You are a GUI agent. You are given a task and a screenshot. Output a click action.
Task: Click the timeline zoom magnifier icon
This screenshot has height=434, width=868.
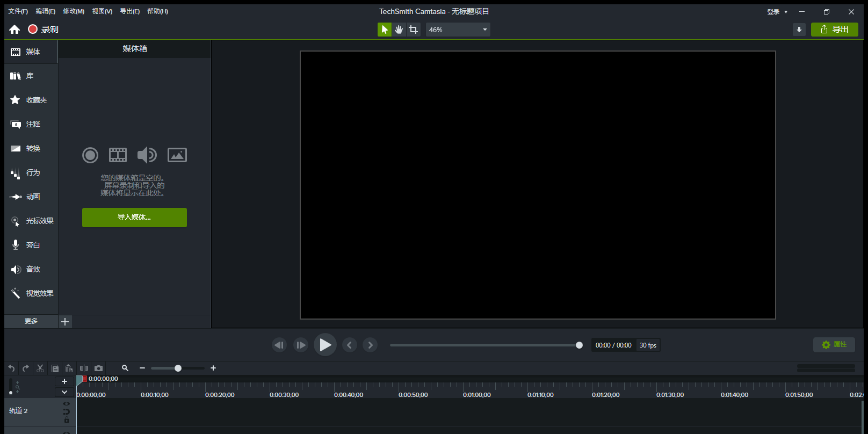click(x=125, y=368)
